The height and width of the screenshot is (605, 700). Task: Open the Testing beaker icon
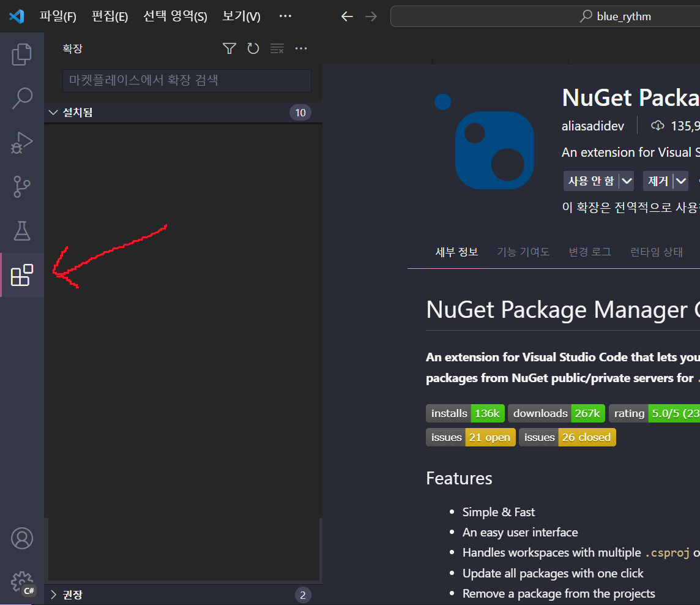(x=22, y=231)
